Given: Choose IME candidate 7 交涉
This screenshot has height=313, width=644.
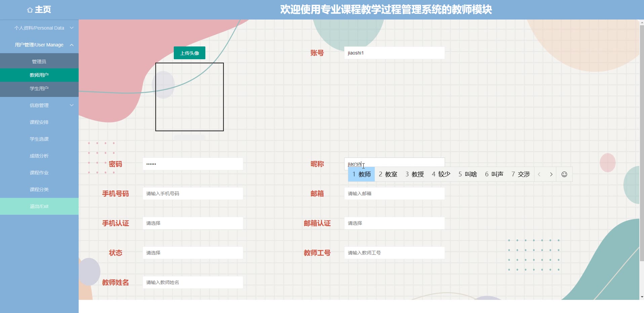Looking at the screenshot, I should [x=521, y=174].
